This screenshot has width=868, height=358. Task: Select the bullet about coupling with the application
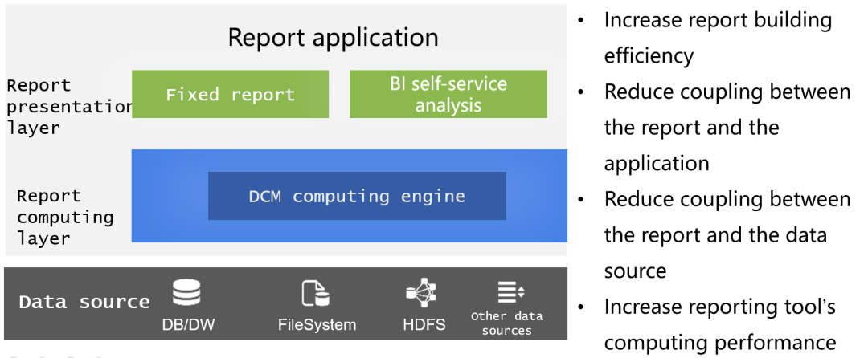pyautogui.click(x=727, y=128)
